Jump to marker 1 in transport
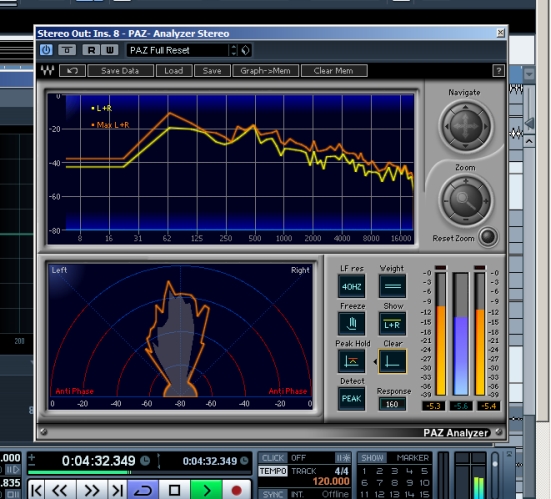The height and width of the screenshot is (499, 551). pyautogui.click(x=365, y=471)
